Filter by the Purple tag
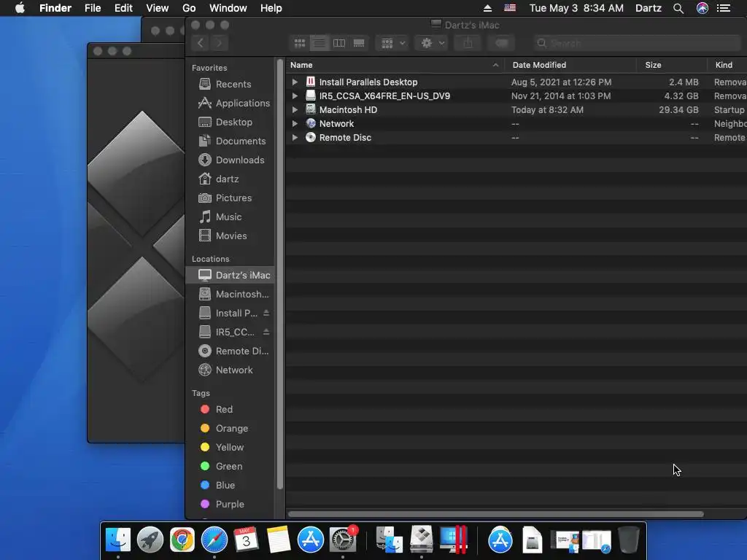 pos(230,505)
